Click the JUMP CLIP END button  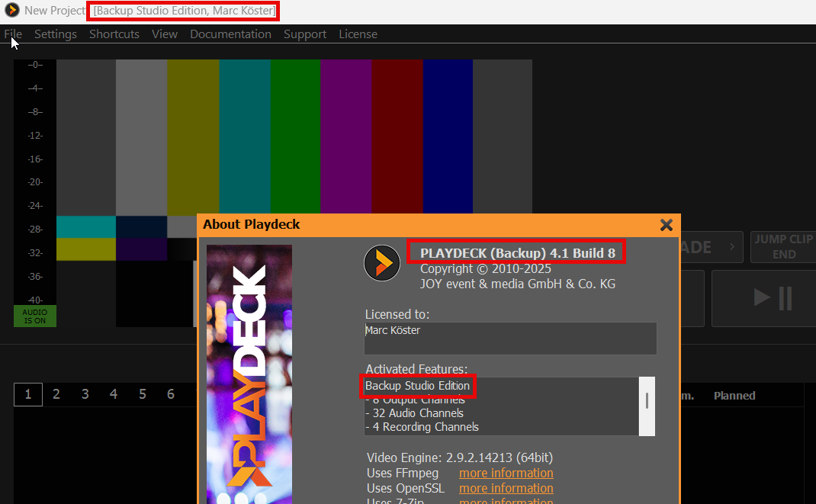(x=784, y=246)
